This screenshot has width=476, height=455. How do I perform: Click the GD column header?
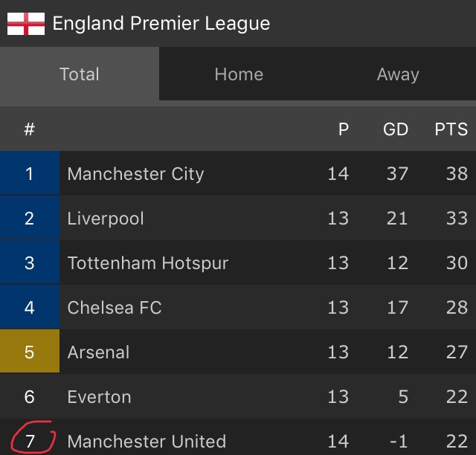click(x=396, y=129)
